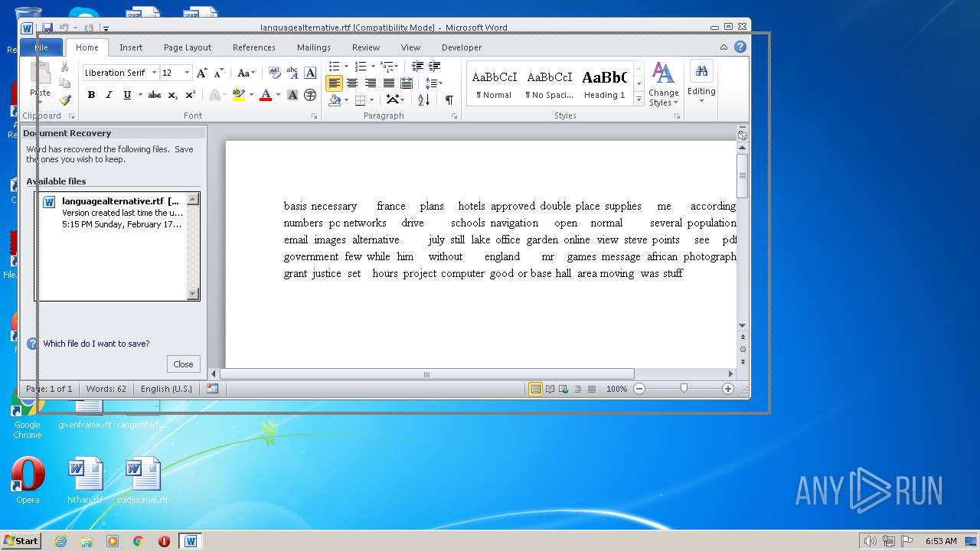
Task: Click the Increase Indent icon
Action: [x=434, y=67]
